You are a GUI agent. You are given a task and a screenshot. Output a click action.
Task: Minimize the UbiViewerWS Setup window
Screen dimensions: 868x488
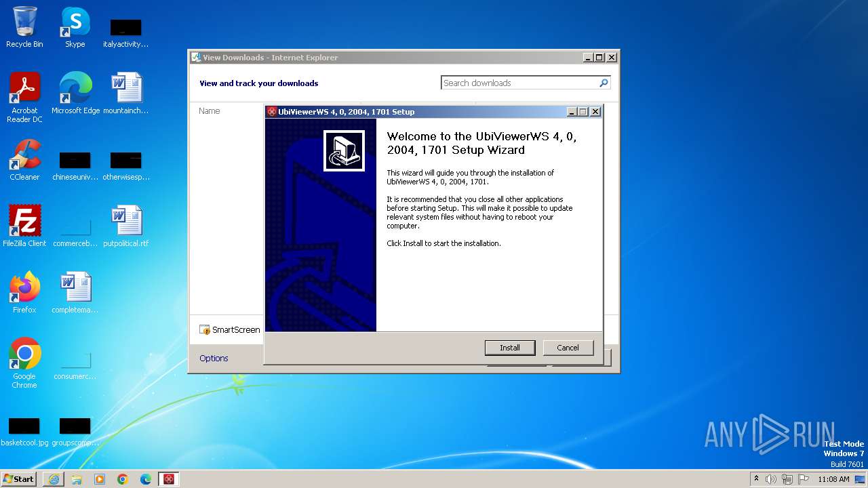coord(572,112)
